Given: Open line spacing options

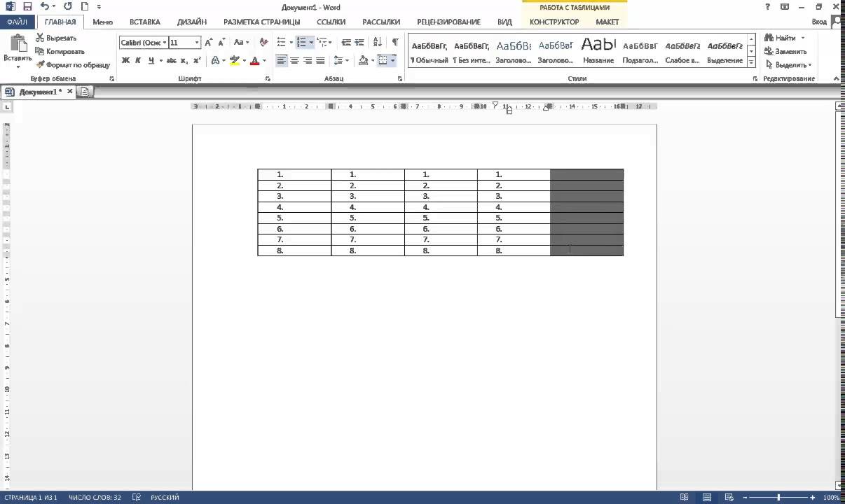Looking at the screenshot, I should (x=341, y=61).
